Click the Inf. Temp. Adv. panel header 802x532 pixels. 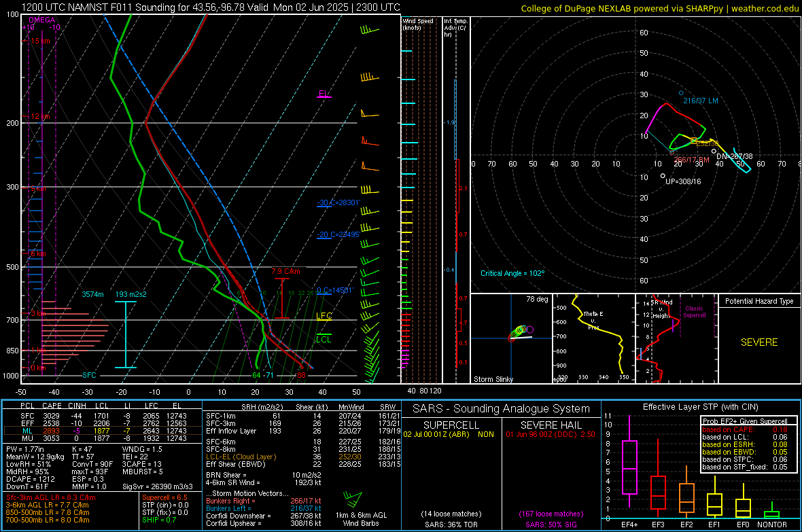tap(455, 28)
